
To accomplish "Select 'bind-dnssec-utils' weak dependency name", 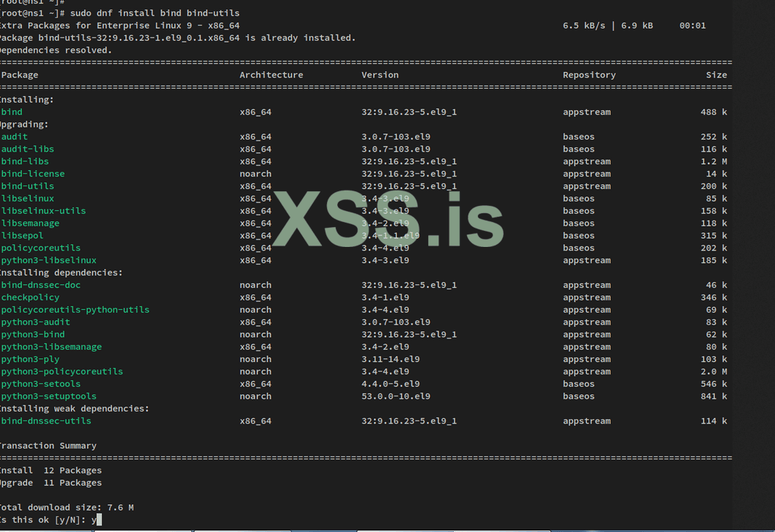I will (x=46, y=421).
